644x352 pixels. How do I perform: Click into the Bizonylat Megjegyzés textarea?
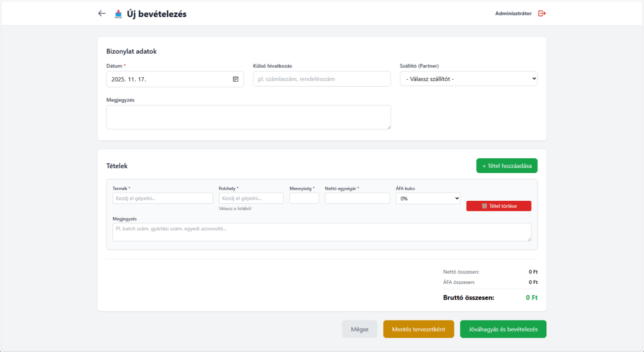248,117
